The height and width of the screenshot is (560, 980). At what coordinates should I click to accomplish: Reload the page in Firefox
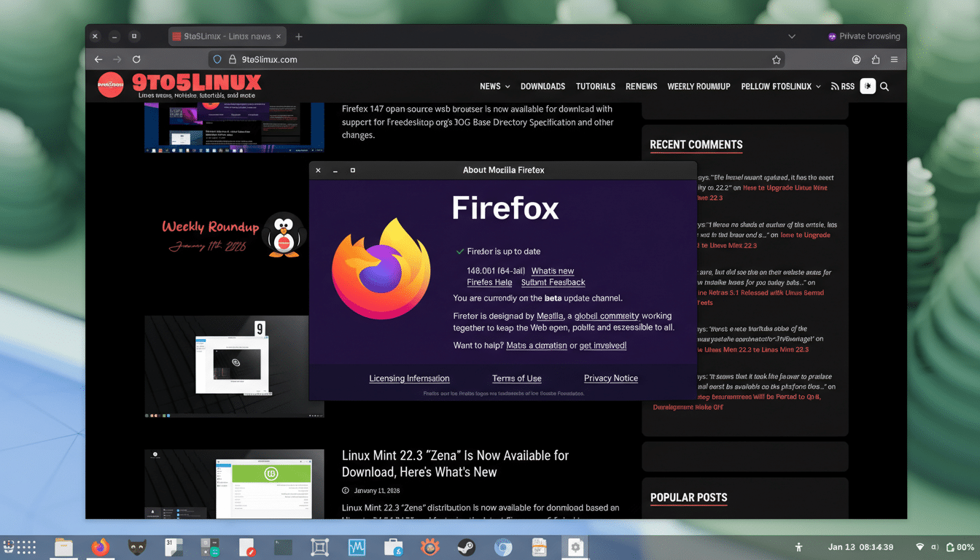tap(136, 59)
